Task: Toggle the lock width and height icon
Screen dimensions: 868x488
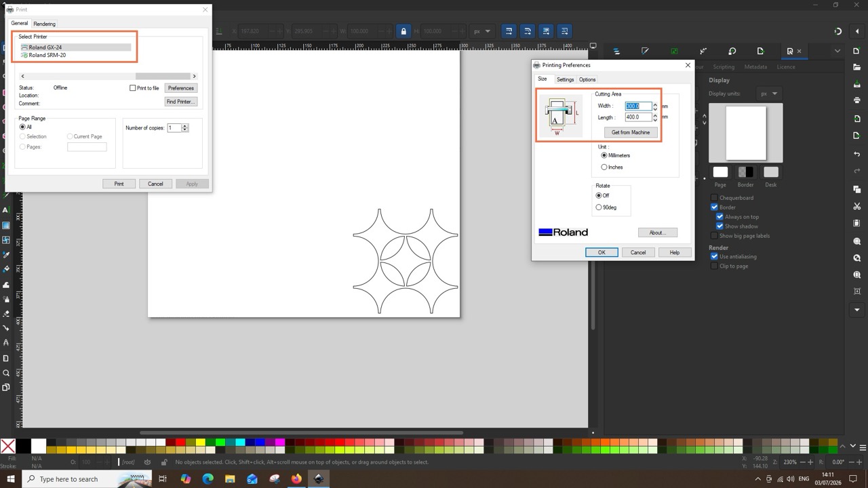Action: [403, 31]
